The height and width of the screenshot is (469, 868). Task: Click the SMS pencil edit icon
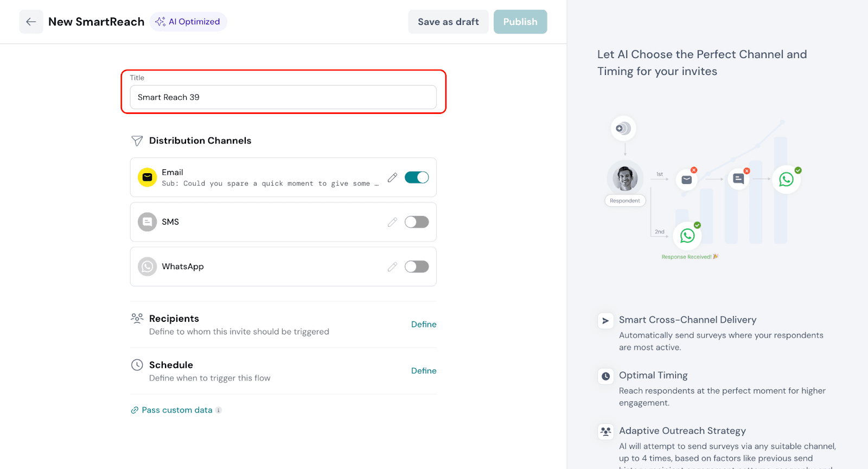(x=392, y=222)
